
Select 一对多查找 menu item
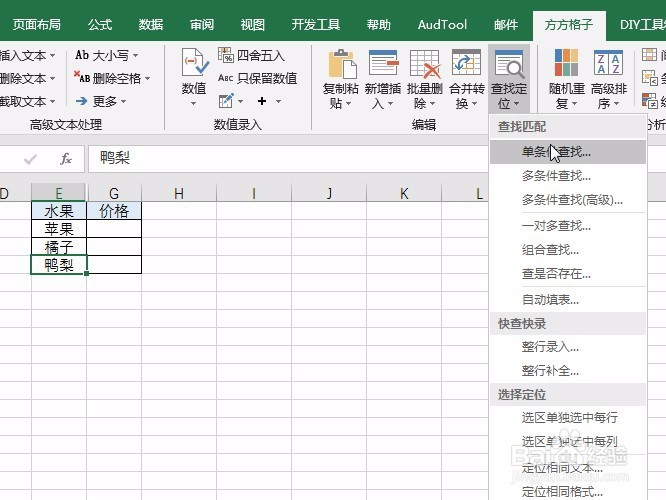coord(568,226)
